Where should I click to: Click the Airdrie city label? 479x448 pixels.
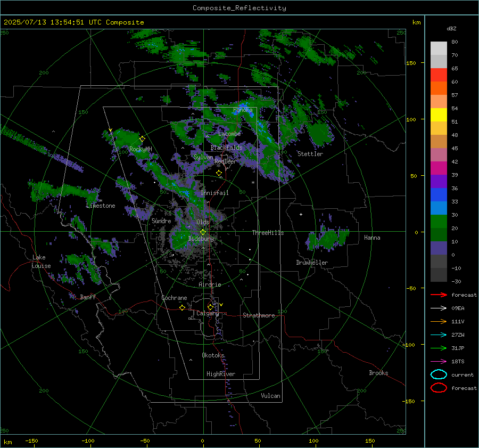[210, 284]
